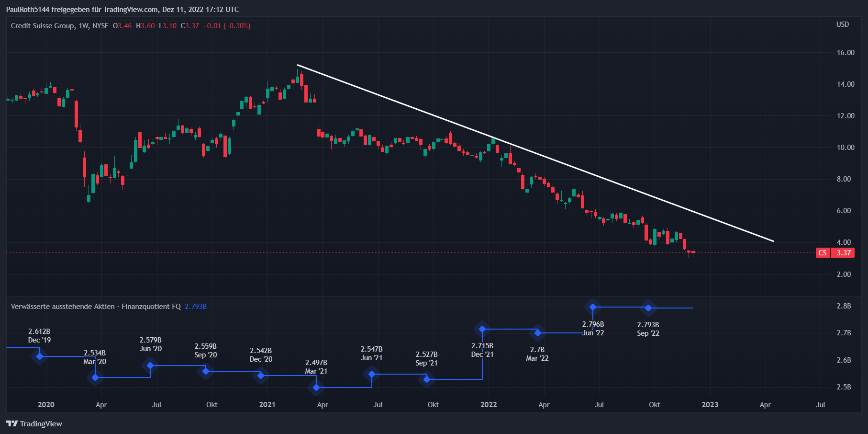The height and width of the screenshot is (434, 868).
Task: Select the Dec '20 2.542B diamond marker
Action: [x=261, y=376]
